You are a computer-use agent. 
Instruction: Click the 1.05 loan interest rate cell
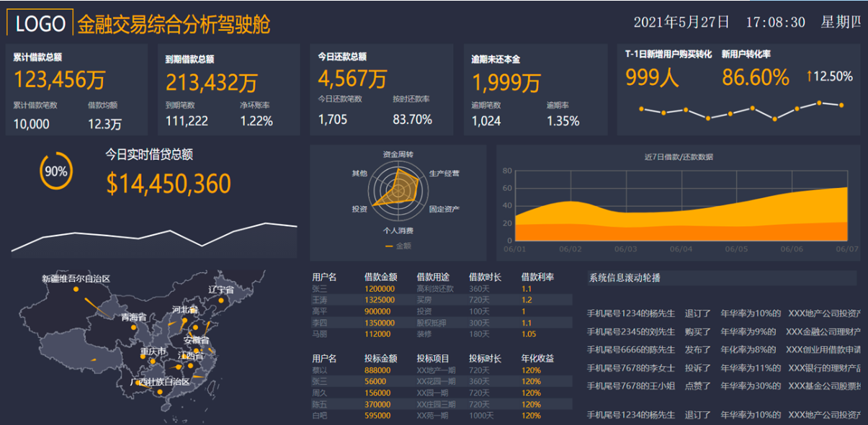pyautogui.click(x=529, y=334)
